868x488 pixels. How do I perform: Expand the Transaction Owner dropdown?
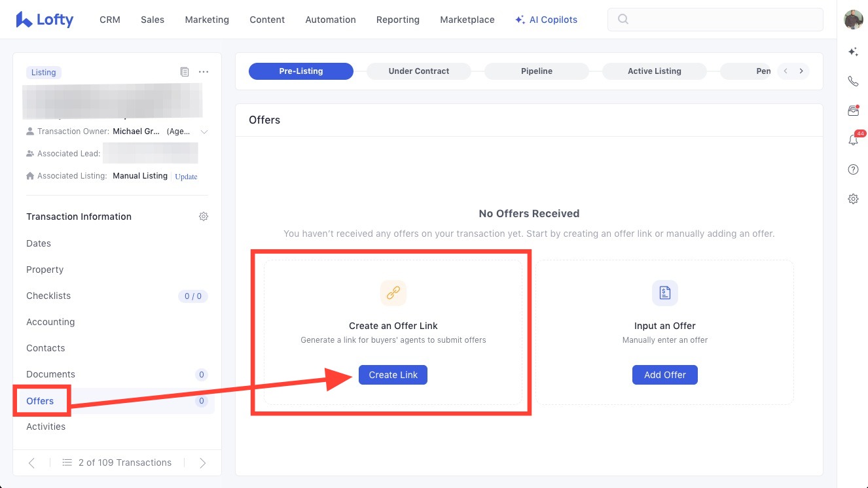[x=204, y=131]
